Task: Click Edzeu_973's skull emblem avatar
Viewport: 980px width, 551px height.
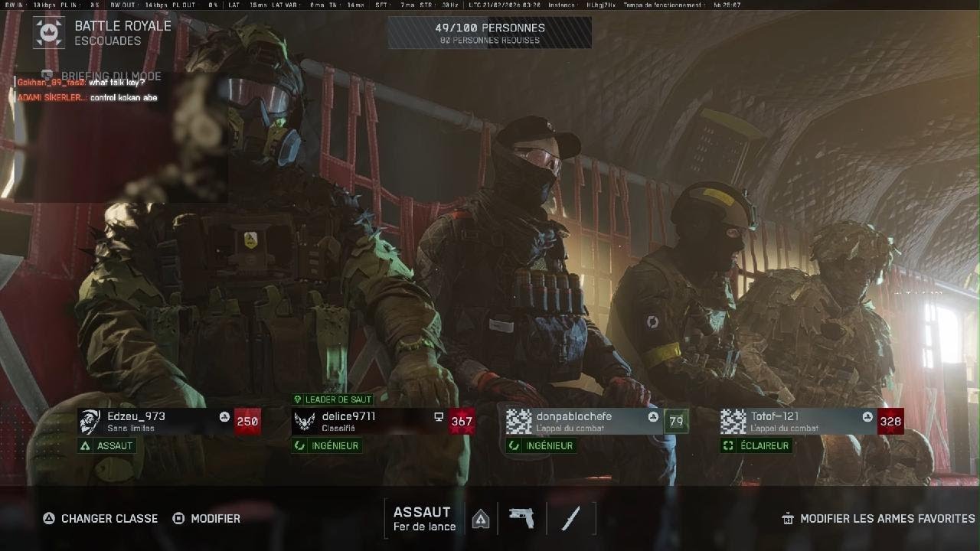Action: (x=90, y=421)
